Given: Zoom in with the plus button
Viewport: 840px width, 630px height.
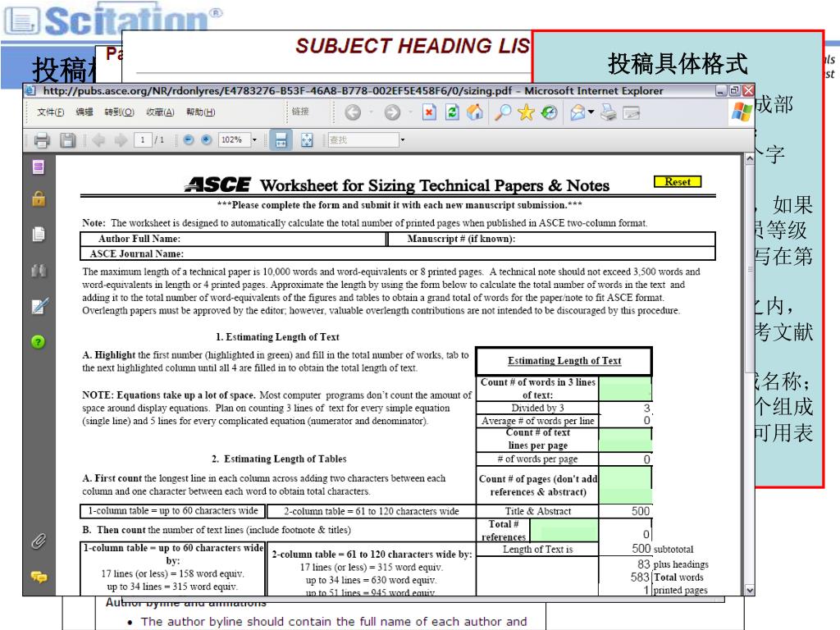Looking at the screenshot, I should tap(206, 139).
